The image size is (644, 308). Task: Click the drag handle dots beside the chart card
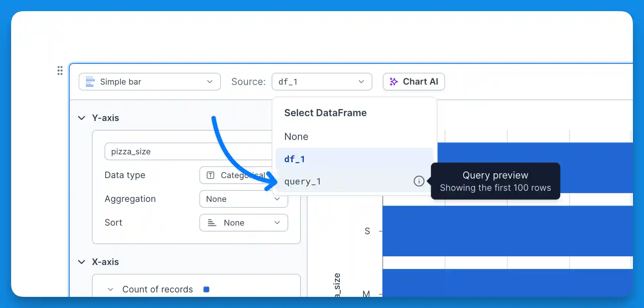tap(60, 71)
